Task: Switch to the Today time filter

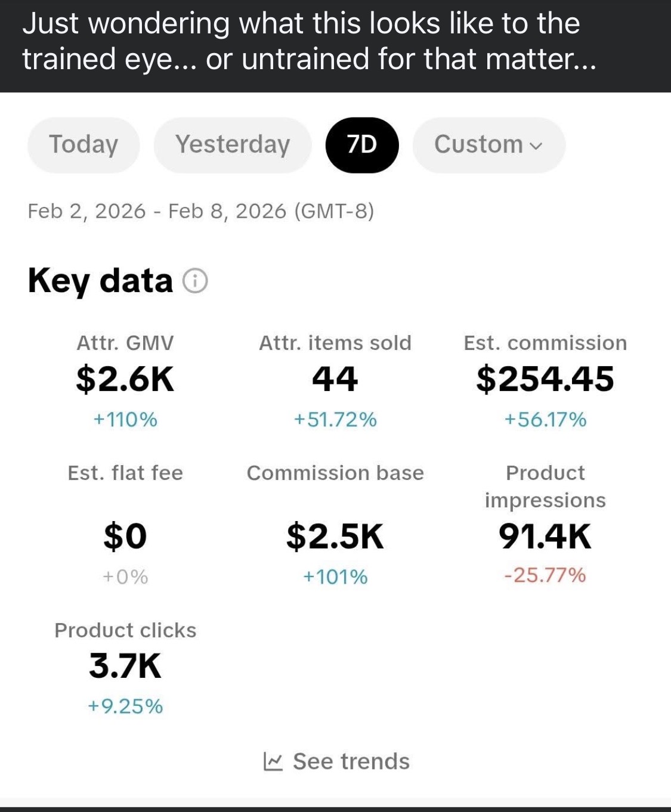Action: pos(83,144)
